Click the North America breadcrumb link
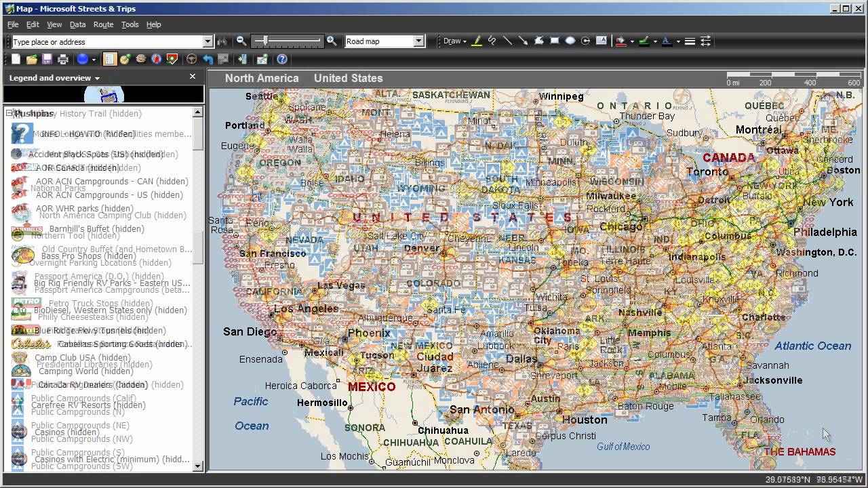 click(262, 78)
